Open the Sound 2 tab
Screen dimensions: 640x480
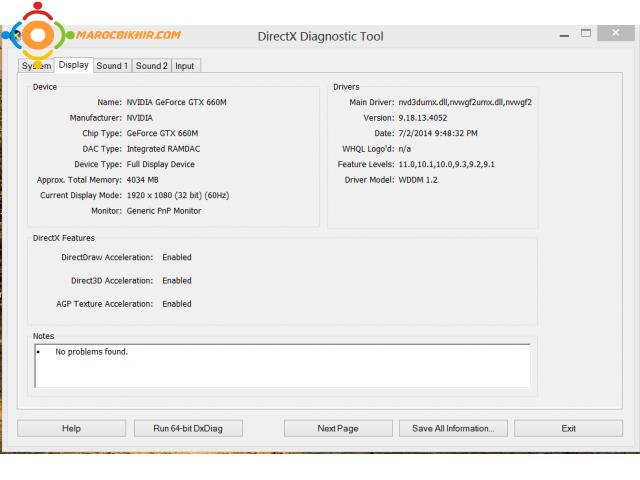(151, 66)
